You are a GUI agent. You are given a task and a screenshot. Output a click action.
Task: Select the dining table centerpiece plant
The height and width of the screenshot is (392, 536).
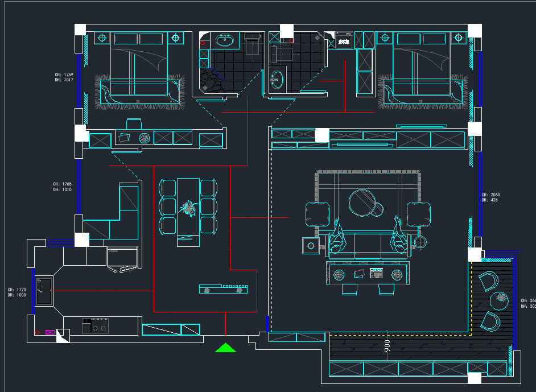(188, 209)
